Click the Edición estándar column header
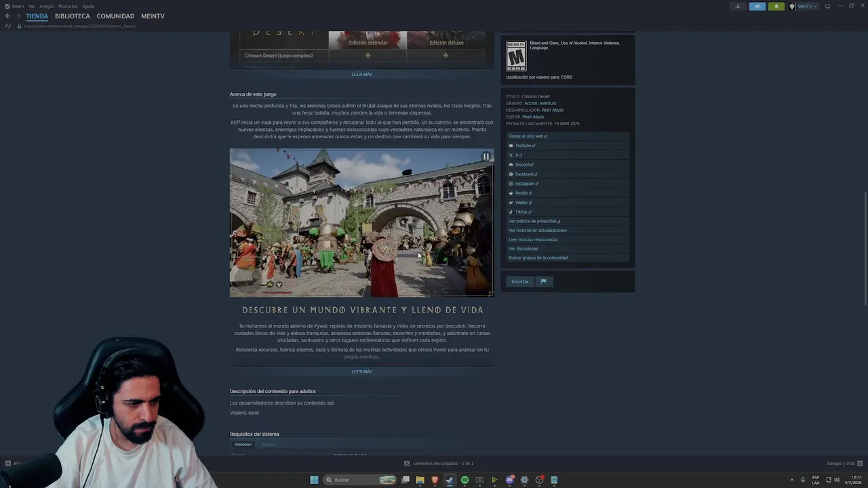Screen dimensions: 868x488 (368, 43)
